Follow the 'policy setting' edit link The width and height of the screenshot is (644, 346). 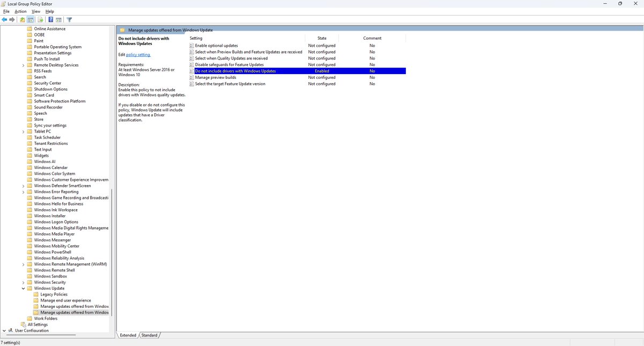coord(138,55)
